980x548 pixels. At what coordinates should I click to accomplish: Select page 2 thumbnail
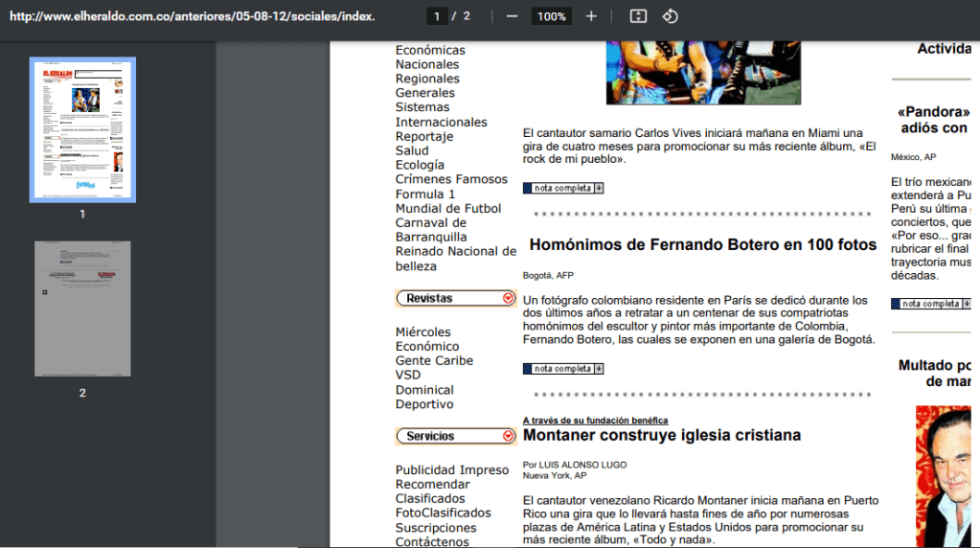pos(82,308)
